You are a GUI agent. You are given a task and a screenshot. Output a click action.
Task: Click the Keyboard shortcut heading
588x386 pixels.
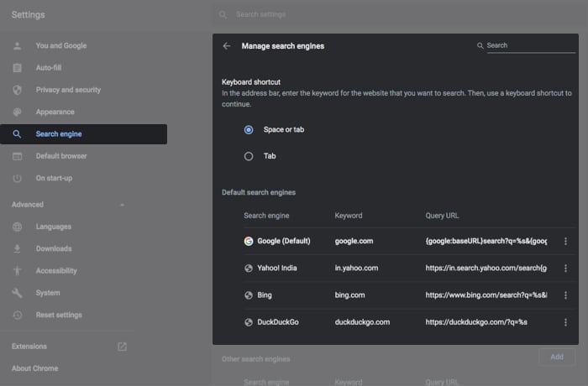pyautogui.click(x=251, y=82)
